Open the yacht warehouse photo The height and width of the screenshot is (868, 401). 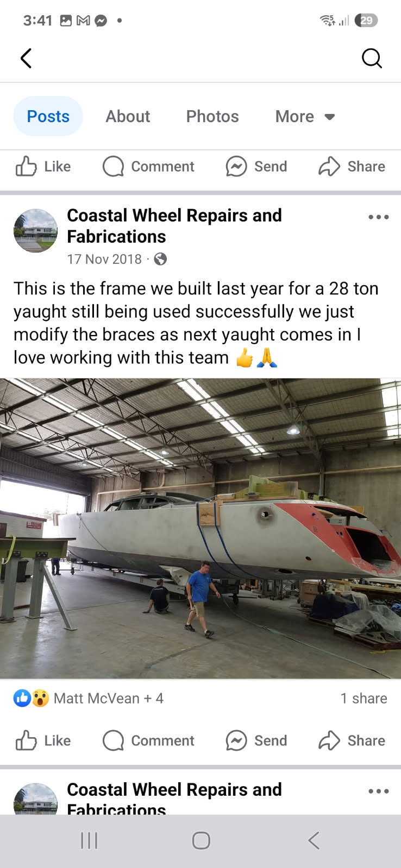pyautogui.click(x=200, y=528)
